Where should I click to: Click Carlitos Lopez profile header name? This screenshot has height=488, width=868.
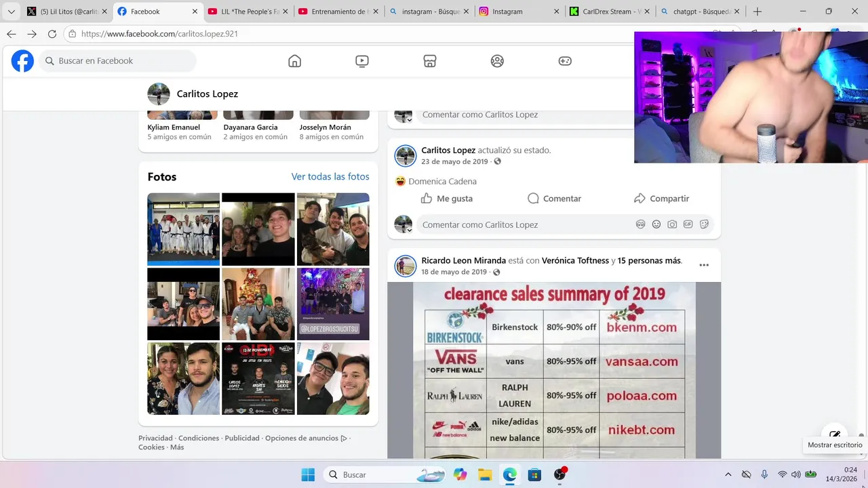point(208,94)
